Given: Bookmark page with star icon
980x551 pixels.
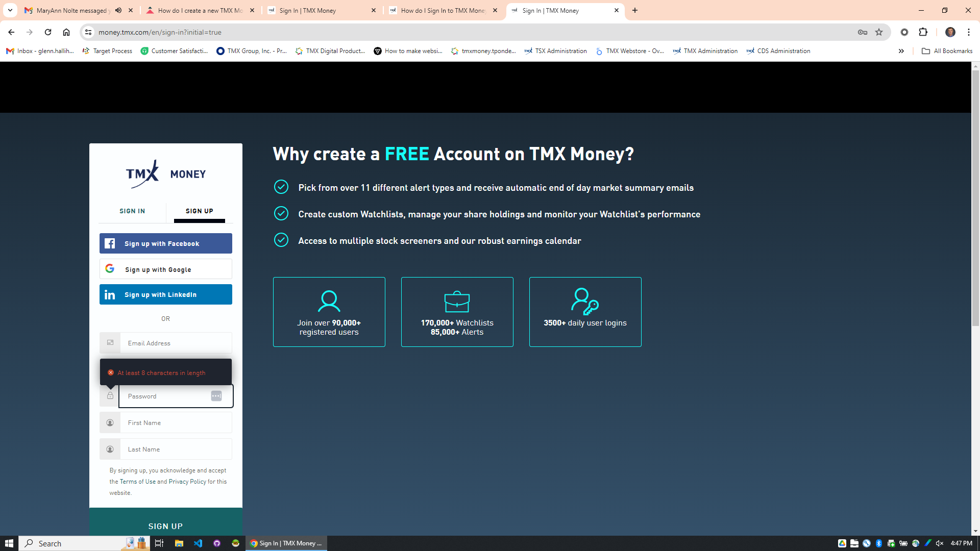Looking at the screenshot, I should (879, 32).
